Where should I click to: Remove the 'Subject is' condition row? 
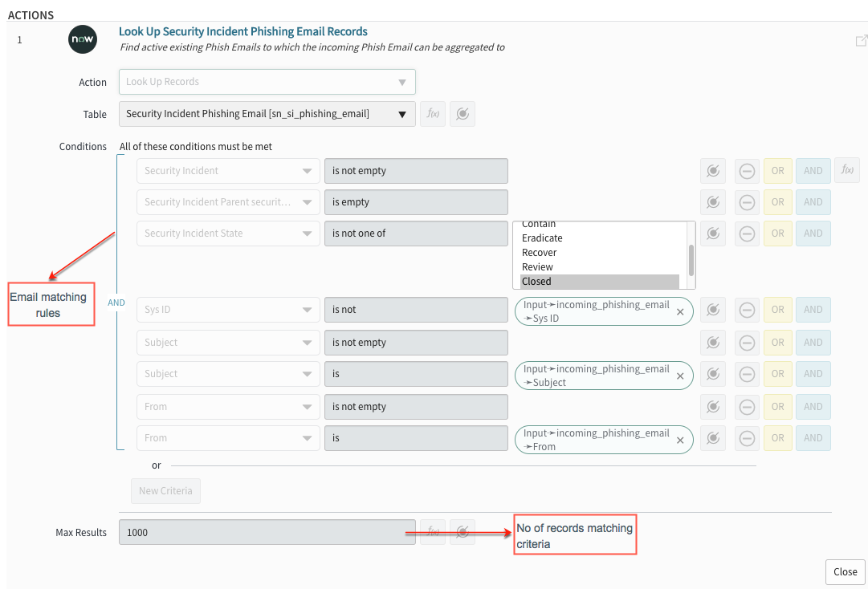tap(747, 374)
